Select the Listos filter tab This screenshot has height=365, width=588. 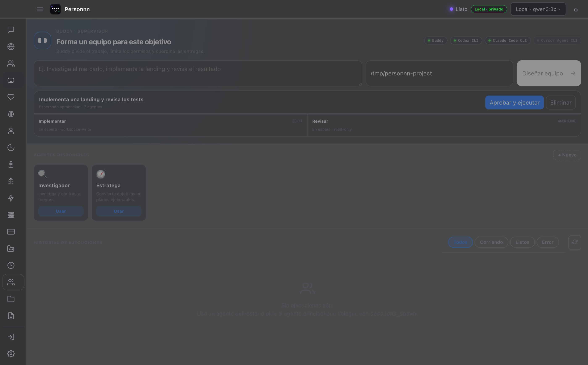tap(522, 242)
